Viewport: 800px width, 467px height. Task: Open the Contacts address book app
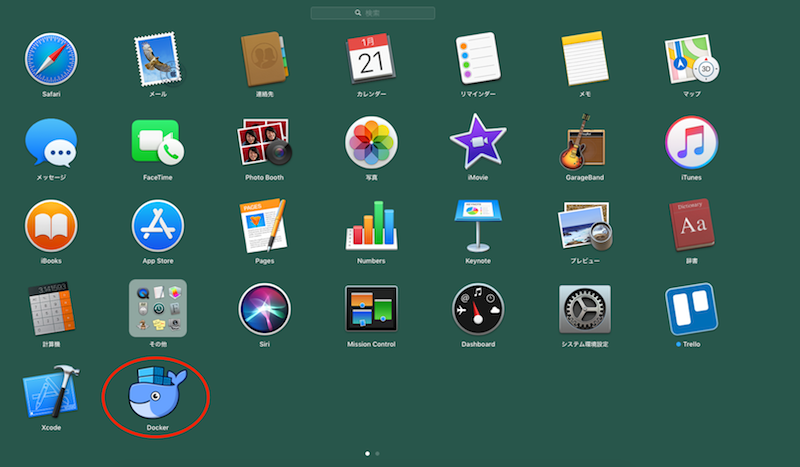(x=264, y=59)
